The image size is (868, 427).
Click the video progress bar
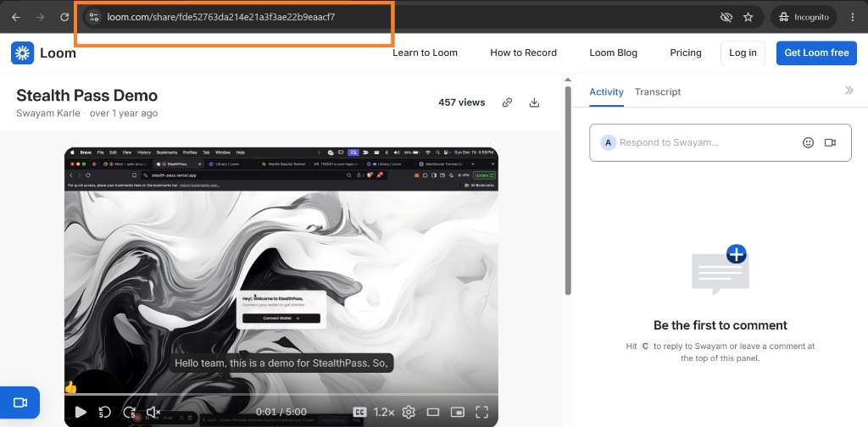point(281,395)
